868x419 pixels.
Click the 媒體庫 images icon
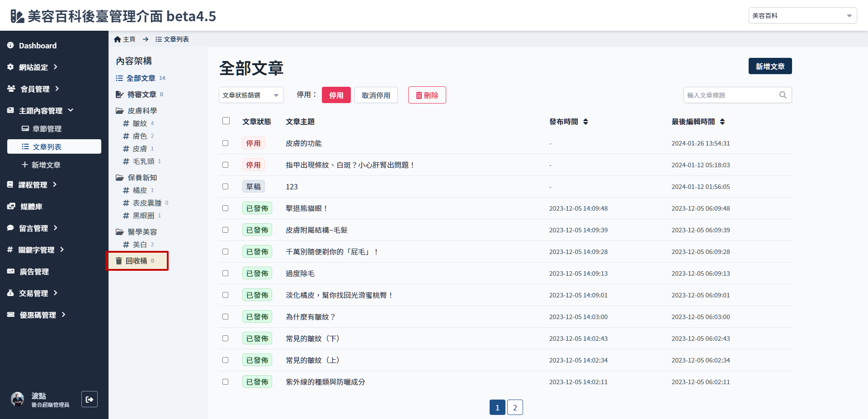[x=11, y=206]
